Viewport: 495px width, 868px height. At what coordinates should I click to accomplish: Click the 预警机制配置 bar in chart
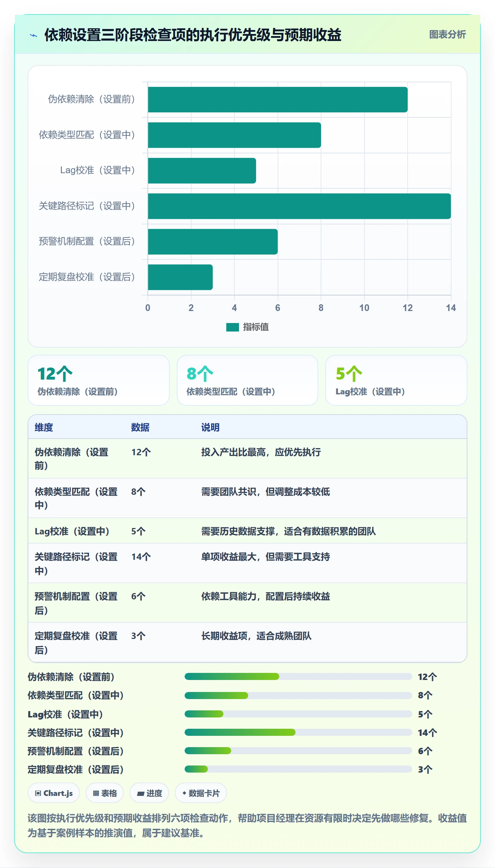click(213, 242)
